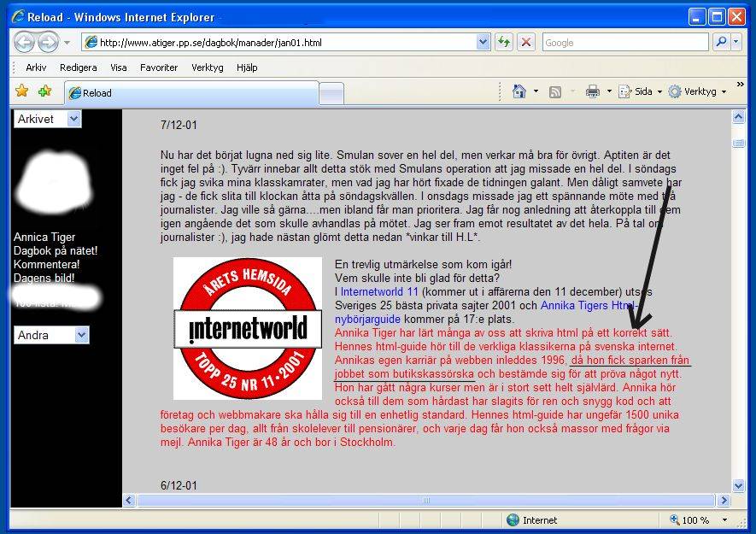Click the Home page icon
The width and height of the screenshot is (756, 534).
click(519, 91)
